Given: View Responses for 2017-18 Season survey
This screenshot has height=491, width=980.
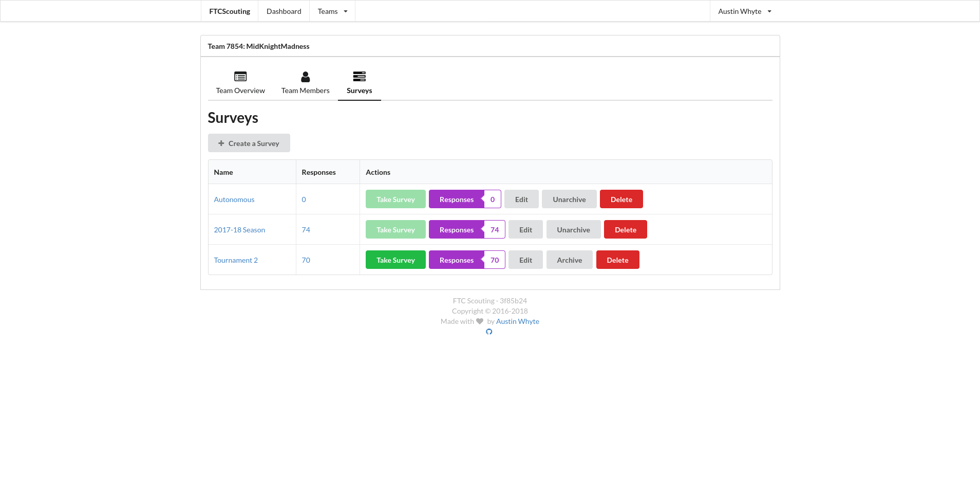Looking at the screenshot, I should coord(456,230).
